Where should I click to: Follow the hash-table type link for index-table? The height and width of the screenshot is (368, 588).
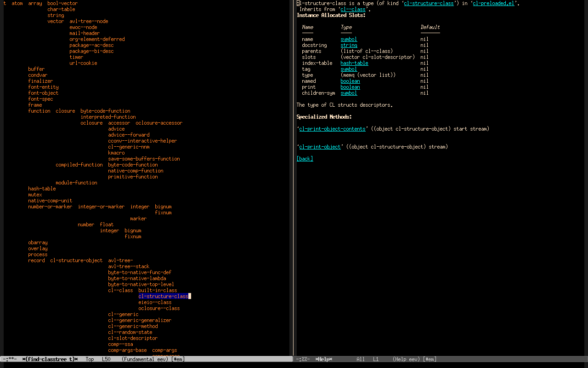pyautogui.click(x=354, y=63)
